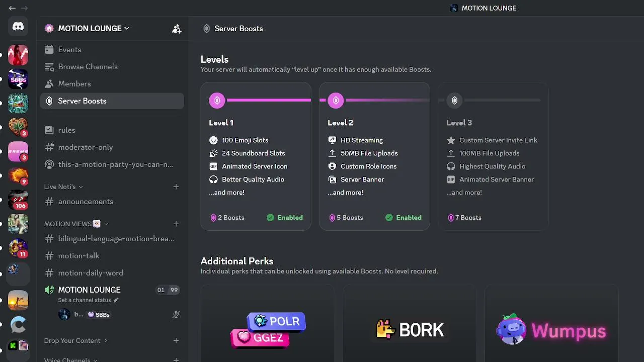644x362 pixels.
Task: Open the Wumpus perk card
Action: [551, 323]
